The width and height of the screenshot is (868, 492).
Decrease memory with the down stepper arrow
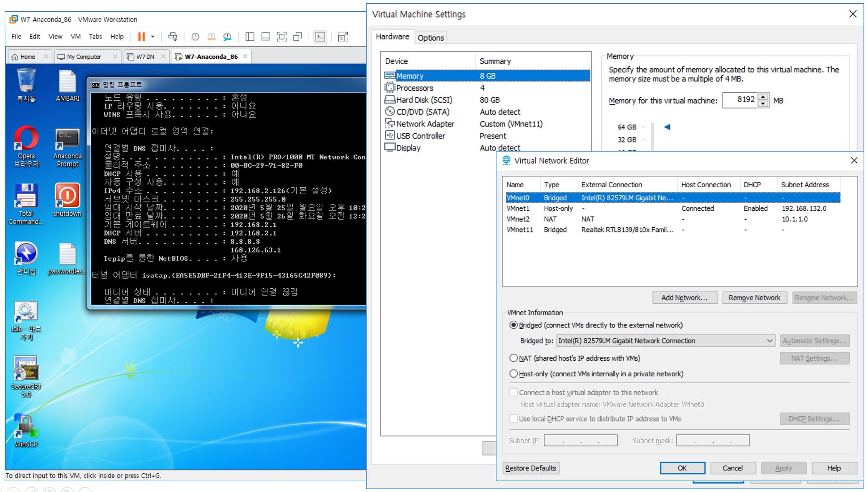click(764, 104)
